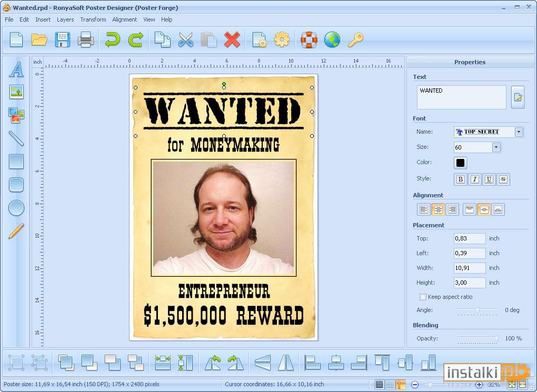
Task: Open the Layers menu
Action: click(65, 19)
